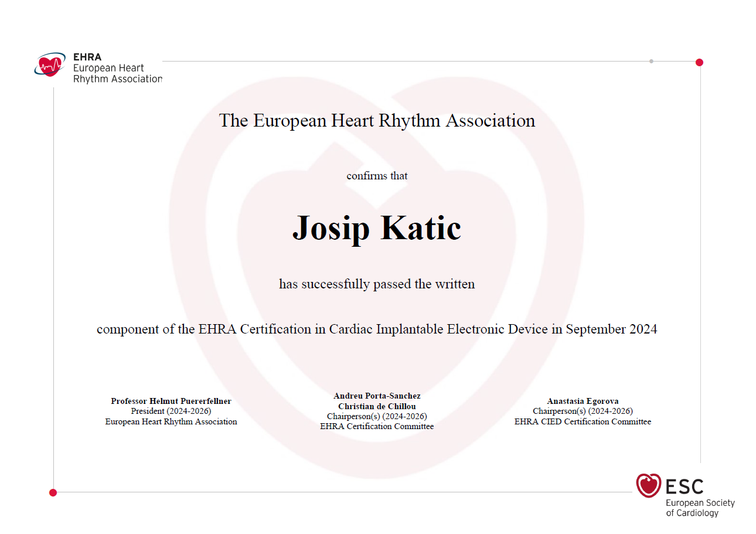
Task: Click the red dot at top-right corner
Action: click(699, 62)
